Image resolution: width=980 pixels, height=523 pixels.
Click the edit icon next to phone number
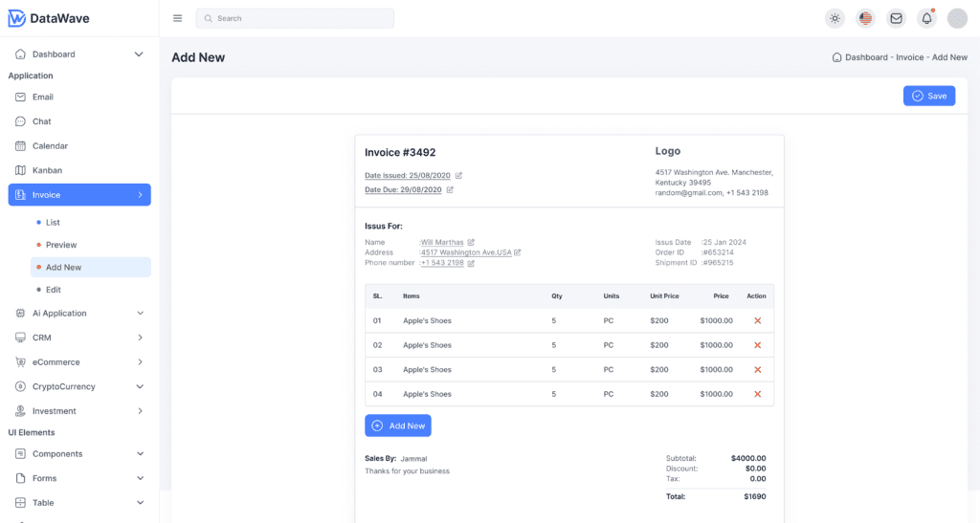pos(471,263)
